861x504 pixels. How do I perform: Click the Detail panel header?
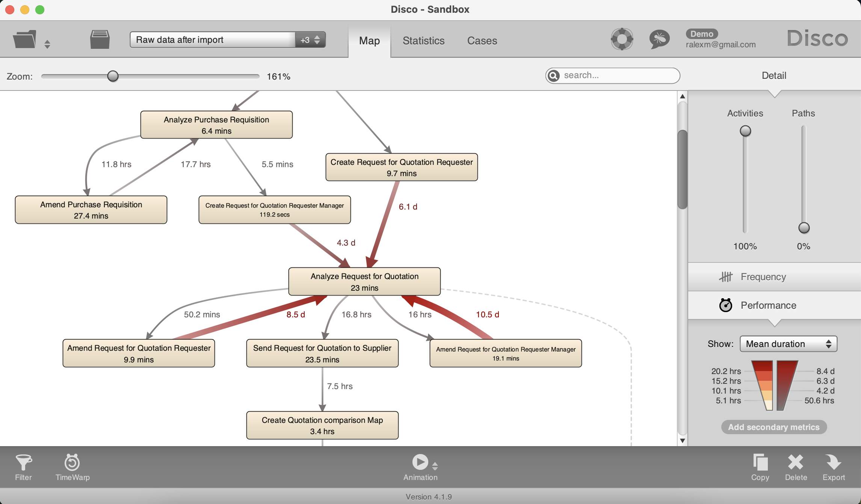pos(774,75)
